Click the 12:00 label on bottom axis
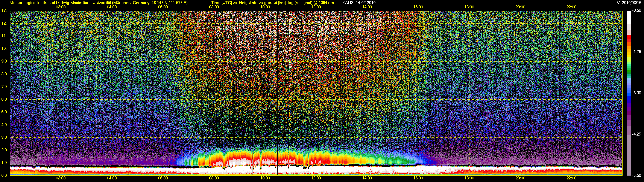Screen dimensions: 644x182 (x=316, y=178)
